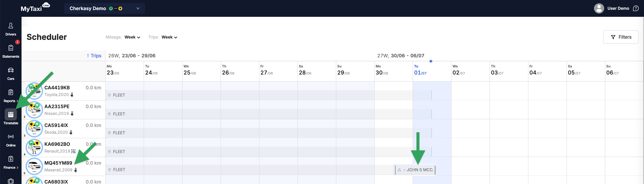Click the location pin in AA2315PE FLEET row
The width and height of the screenshot is (644, 184).
coord(109,114)
